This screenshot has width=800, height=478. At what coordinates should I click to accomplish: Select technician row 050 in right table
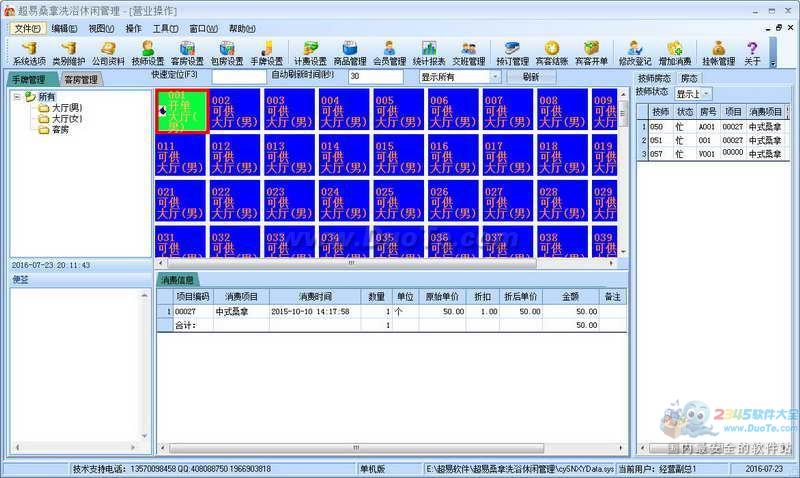tap(713, 127)
